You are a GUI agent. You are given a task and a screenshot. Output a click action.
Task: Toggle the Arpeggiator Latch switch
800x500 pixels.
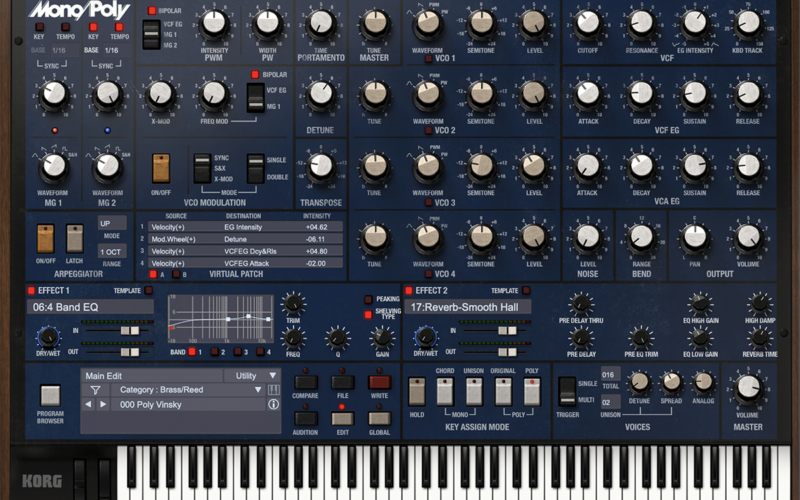click(x=74, y=238)
